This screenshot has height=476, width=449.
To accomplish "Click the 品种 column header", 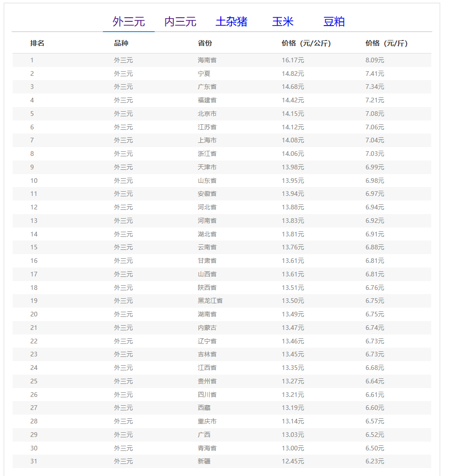I will 121,43.
